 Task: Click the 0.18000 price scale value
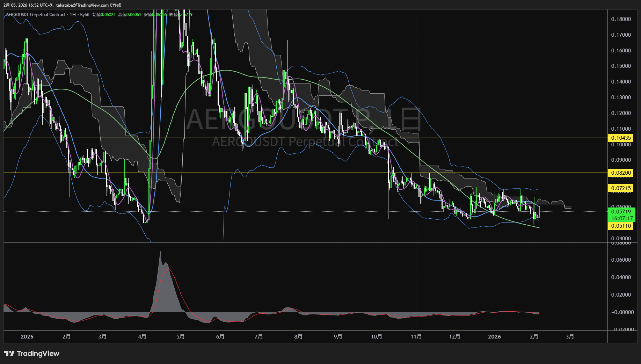(621, 19)
